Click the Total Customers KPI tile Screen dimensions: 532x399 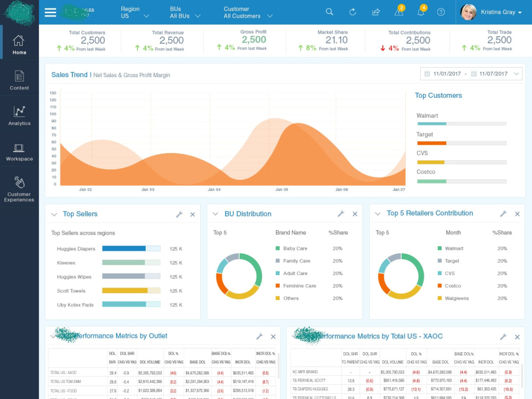click(x=82, y=41)
